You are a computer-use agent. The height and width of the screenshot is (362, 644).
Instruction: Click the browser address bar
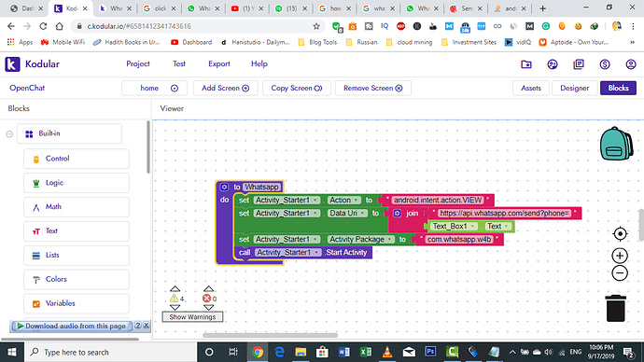(x=197, y=26)
